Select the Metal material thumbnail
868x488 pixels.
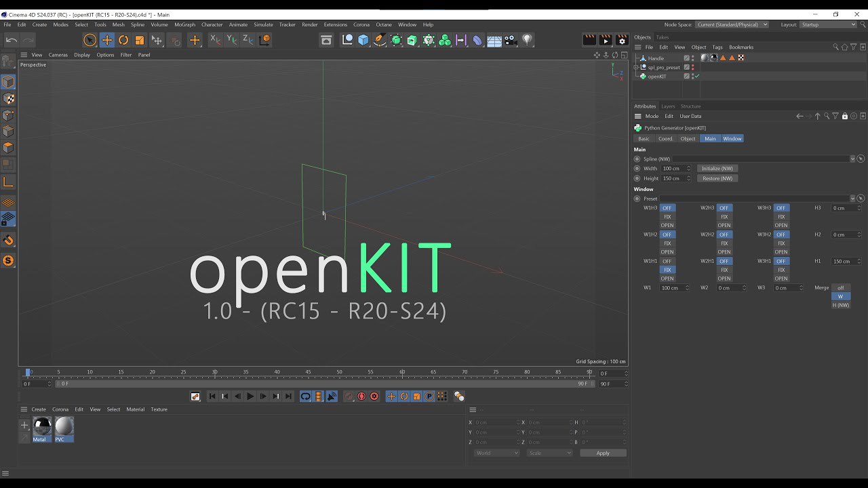[x=42, y=429]
